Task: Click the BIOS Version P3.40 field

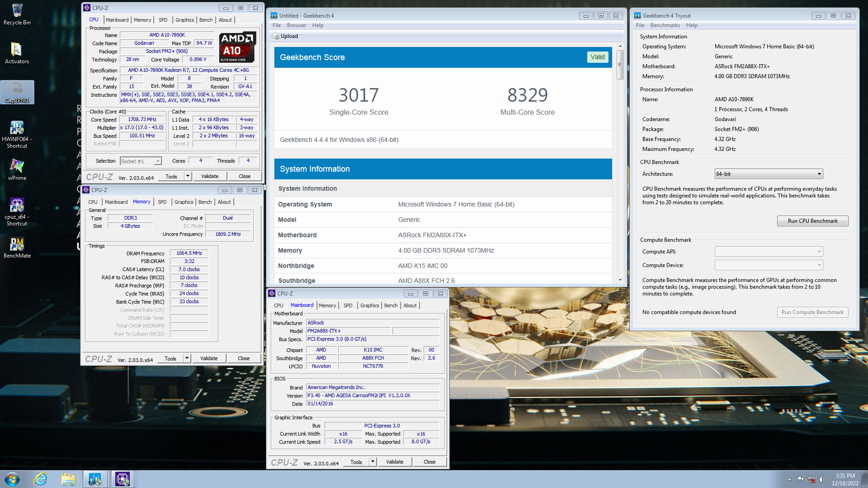Action: (373, 395)
